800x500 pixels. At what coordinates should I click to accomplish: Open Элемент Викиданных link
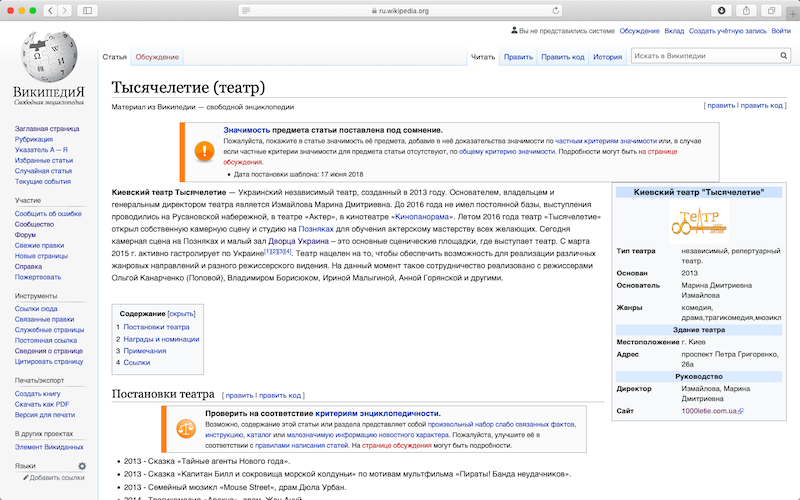point(49,447)
